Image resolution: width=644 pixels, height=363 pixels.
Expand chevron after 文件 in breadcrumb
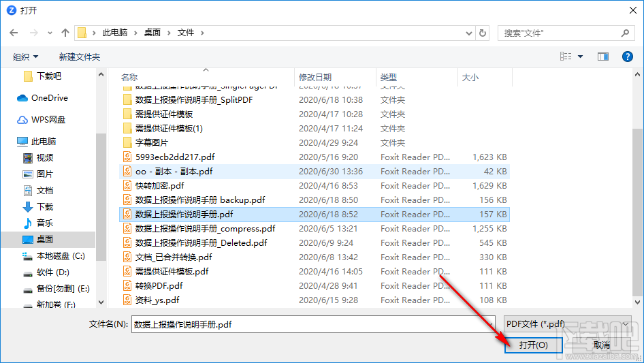[x=202, y=33]
